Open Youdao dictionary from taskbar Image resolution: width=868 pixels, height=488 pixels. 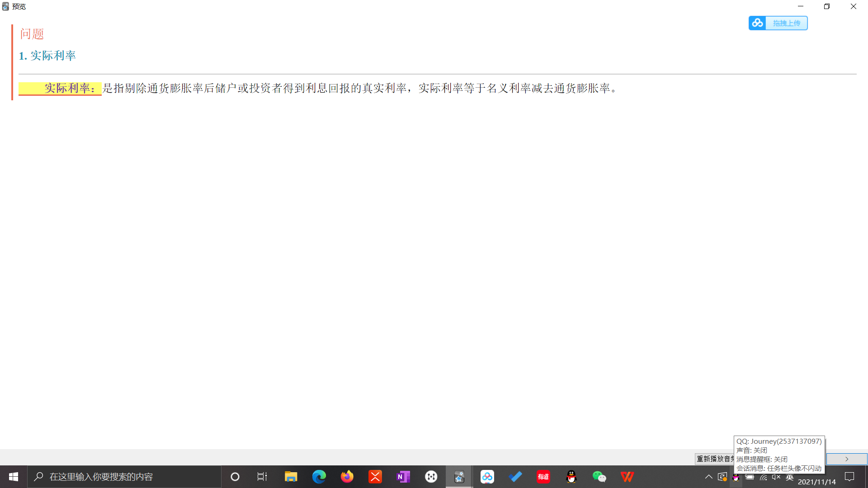543,477
